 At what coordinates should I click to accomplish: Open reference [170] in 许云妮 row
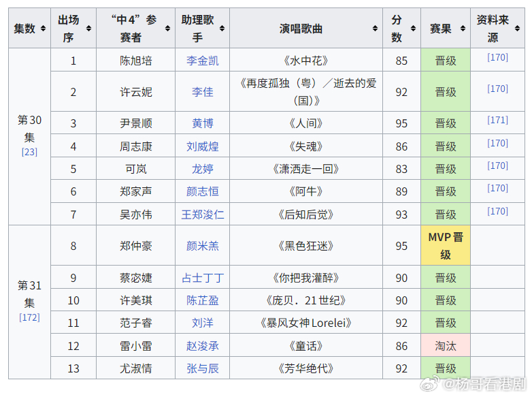(x=498, y=89)
